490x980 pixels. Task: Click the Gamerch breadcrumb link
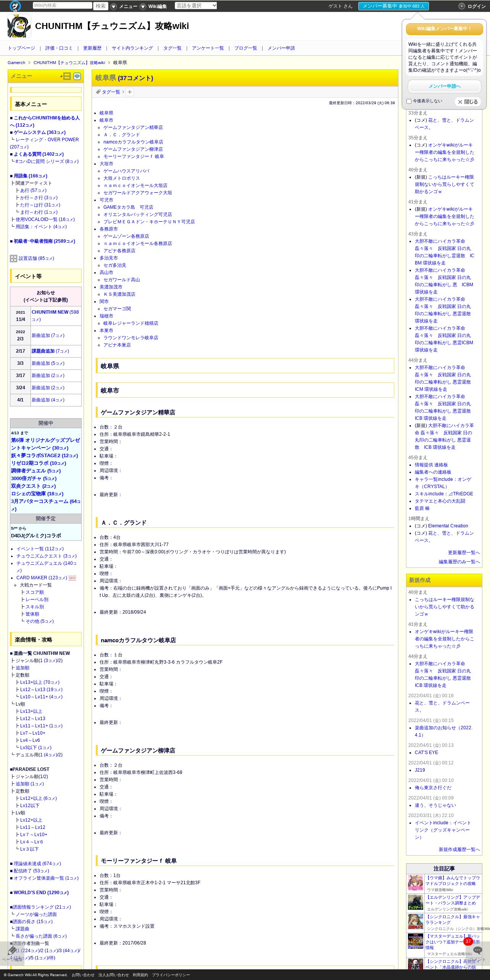point(16,63)
